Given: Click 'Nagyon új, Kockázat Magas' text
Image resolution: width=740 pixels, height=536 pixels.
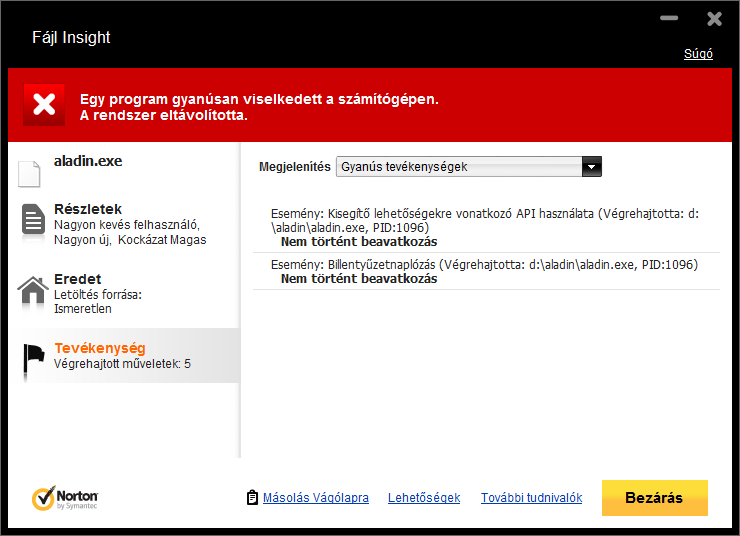Looking at the screenshot, I should pyautogui.click(x=130, y=240).
